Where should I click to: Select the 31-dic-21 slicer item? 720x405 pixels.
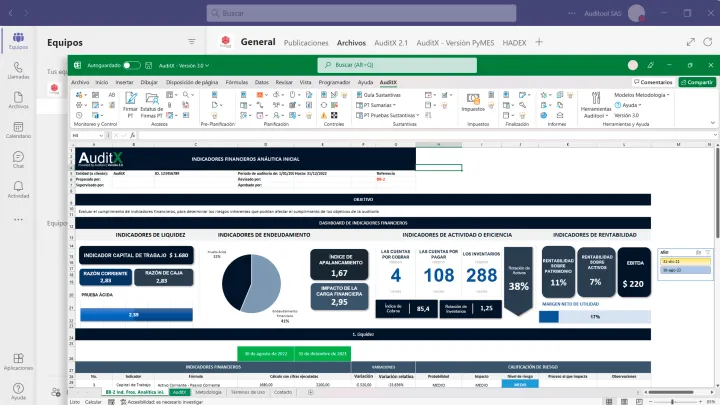click(x=685, y=261)
